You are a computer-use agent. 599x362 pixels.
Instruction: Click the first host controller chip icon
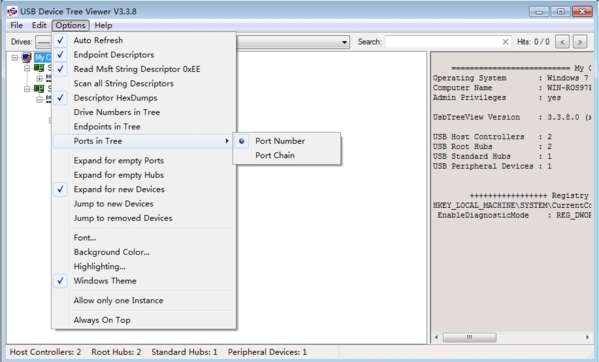point(39,68)
